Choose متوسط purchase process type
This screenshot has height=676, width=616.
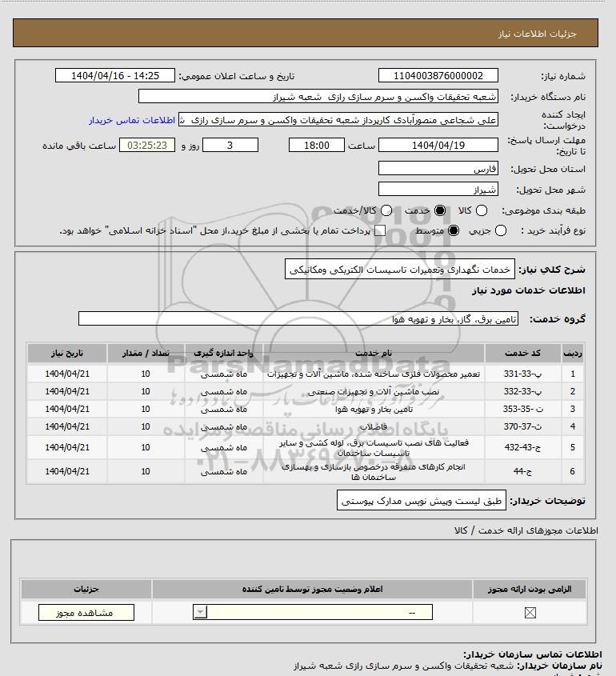[x=454, y=230]
